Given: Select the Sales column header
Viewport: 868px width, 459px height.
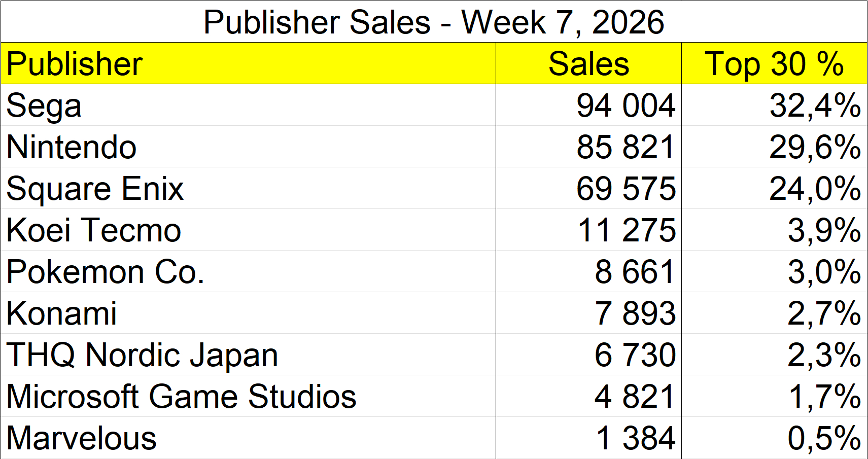Looking at the screenshot, I should point(588,64).
